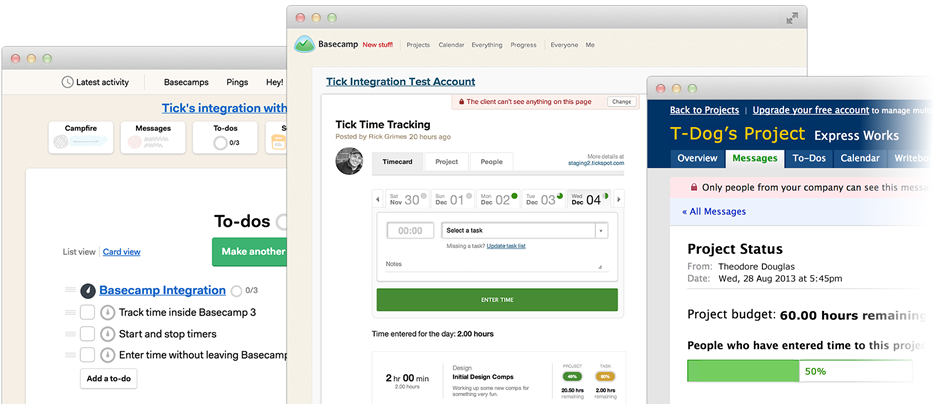Select Mon Dec 02 in timecard

click(498, 199)
